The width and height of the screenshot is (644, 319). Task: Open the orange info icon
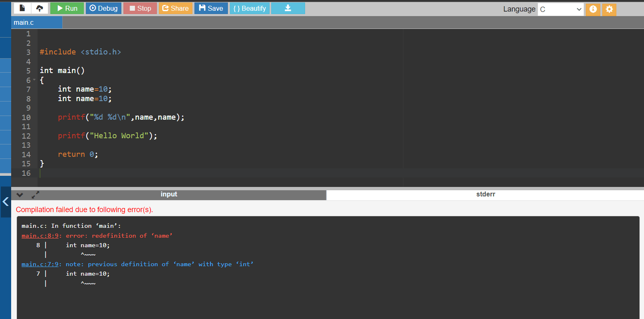point(593,9)
